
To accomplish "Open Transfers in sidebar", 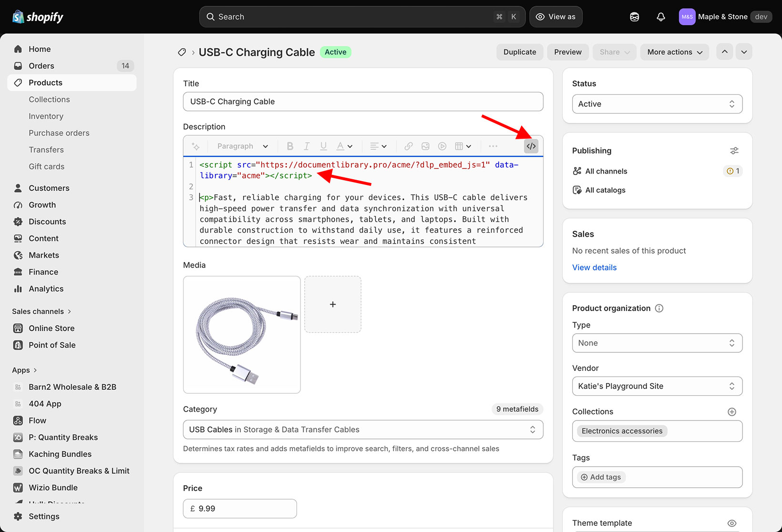I will [46, 150].
